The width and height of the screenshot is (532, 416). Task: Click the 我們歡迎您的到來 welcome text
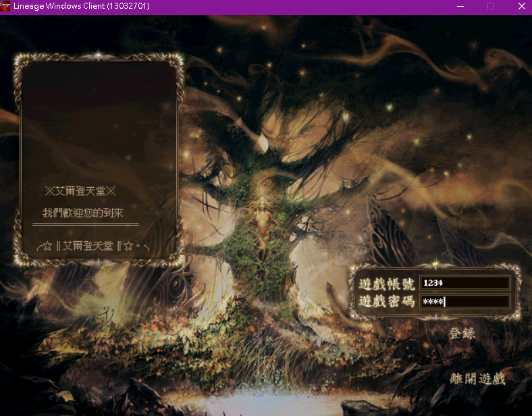click(x=82, y=213)
